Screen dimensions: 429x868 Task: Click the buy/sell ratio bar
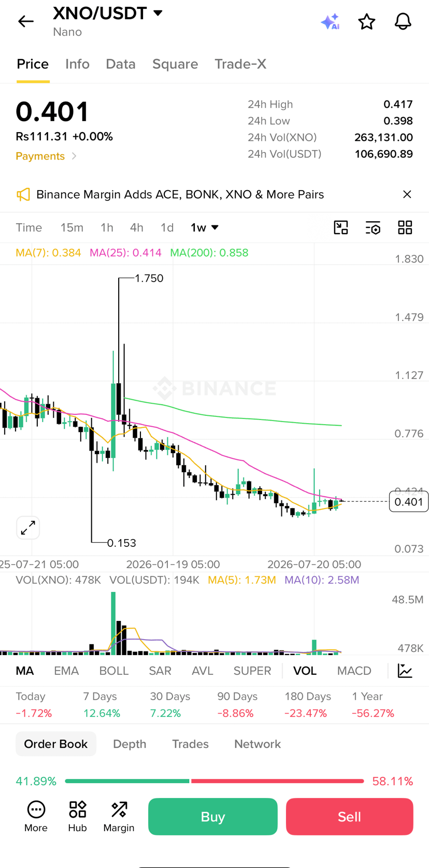(214, 781)
